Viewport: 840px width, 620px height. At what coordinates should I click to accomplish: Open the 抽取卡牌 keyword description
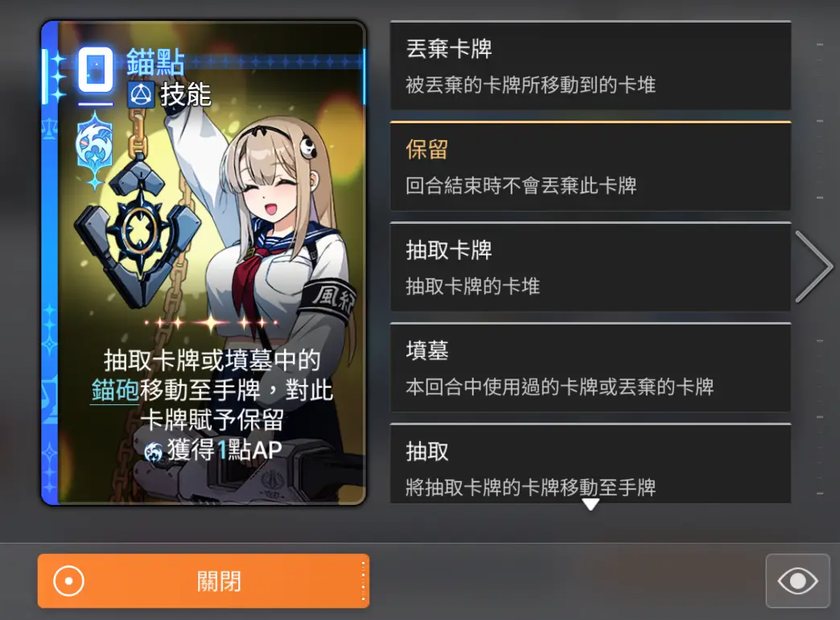point(591,267)
